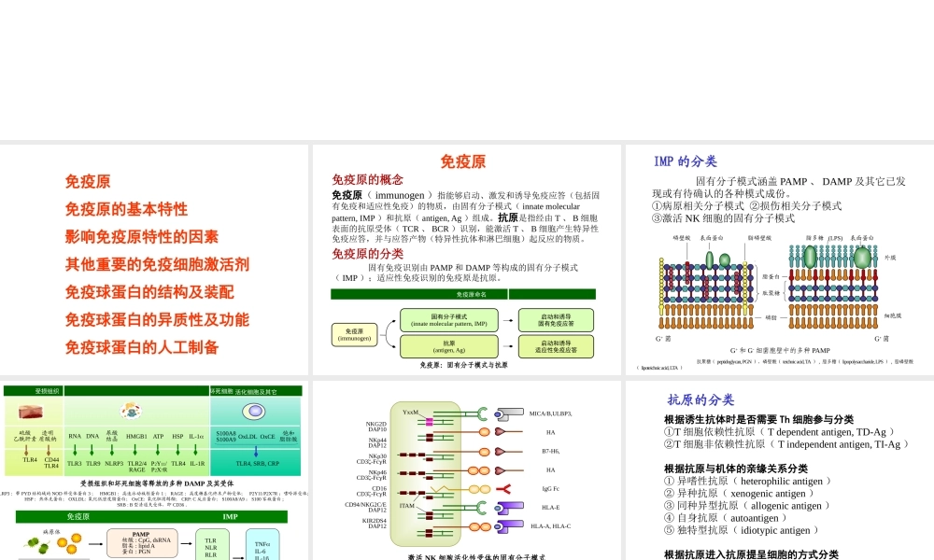Select the speckled DAMP-releasing cell icon
This screenshot has width=934, height=560.
coord(133,409)
